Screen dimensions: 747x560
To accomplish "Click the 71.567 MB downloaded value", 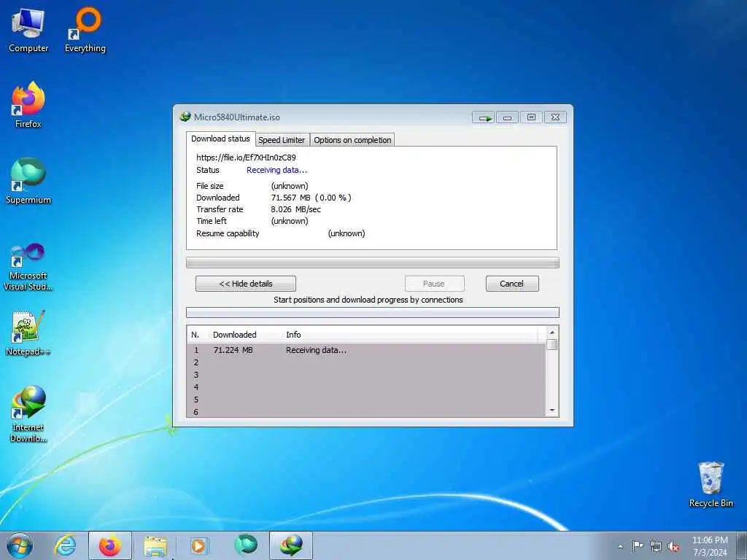I will 290,198.
